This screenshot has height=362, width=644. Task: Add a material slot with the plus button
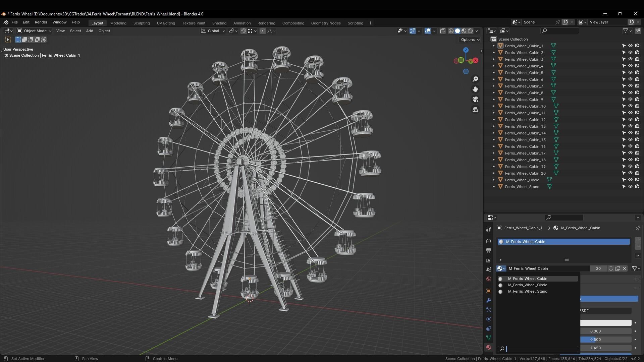click(638, 240)
